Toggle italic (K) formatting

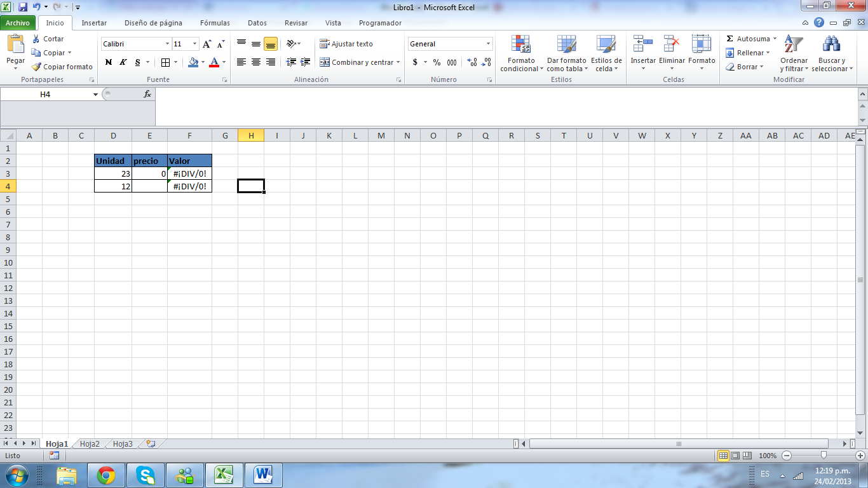click(123, 62)
